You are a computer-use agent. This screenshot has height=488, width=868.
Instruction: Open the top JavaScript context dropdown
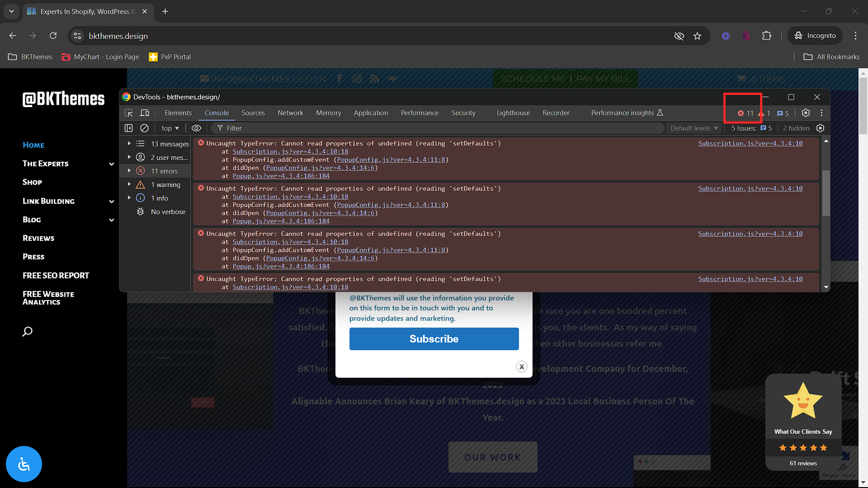coord(170,128)
